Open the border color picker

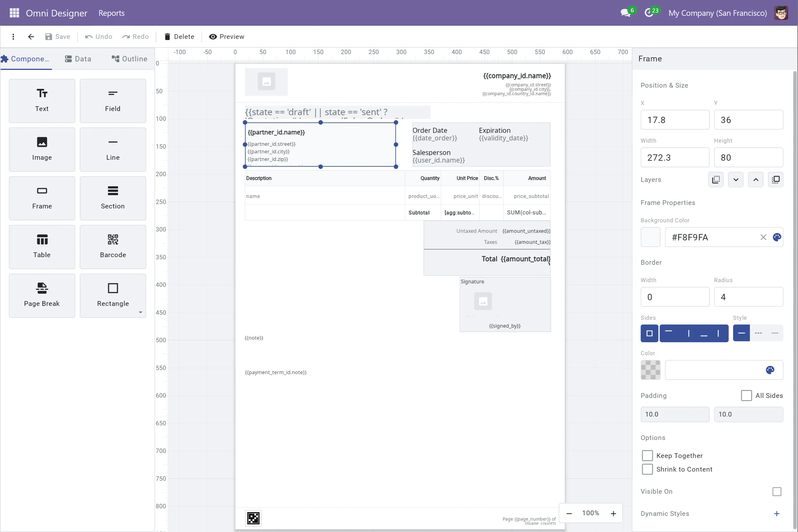tap(770, 370)
